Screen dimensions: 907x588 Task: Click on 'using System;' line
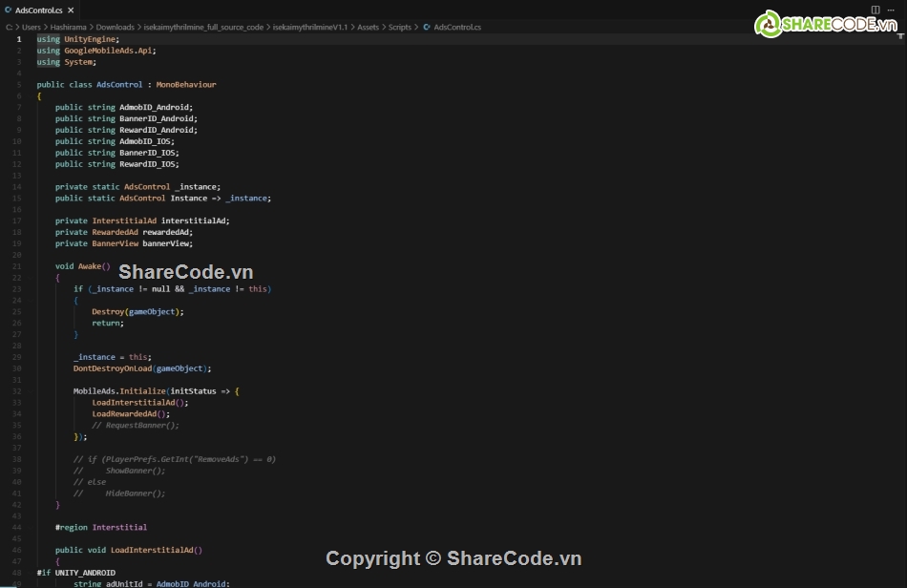tap(67, 62)
